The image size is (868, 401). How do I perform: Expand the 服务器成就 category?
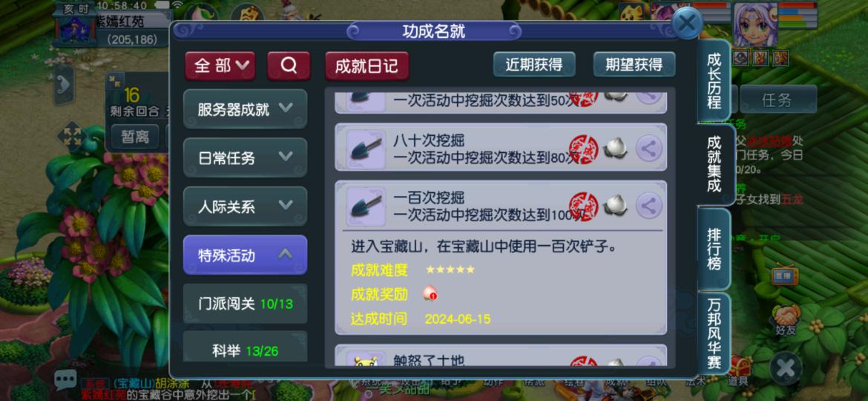[246, 109]
